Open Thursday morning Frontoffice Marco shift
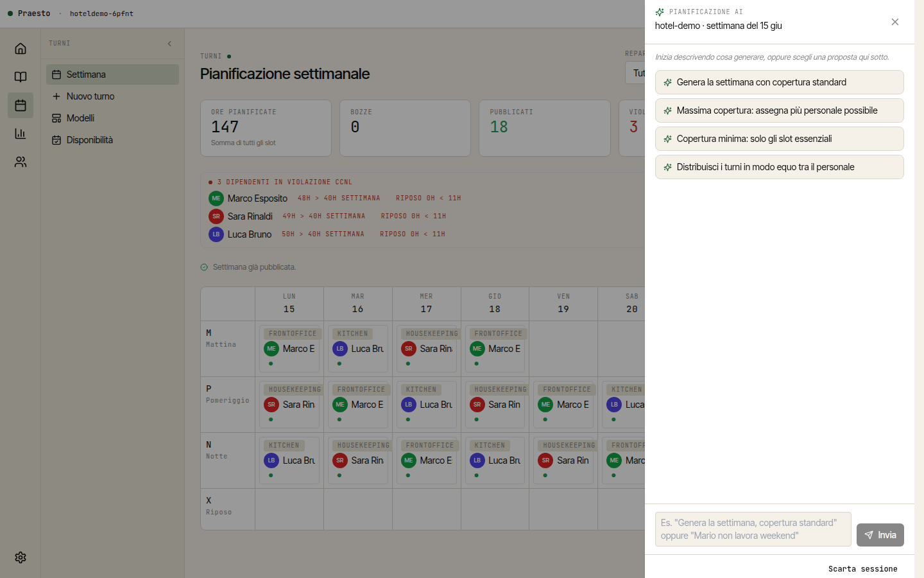 (x=495, y=349)
